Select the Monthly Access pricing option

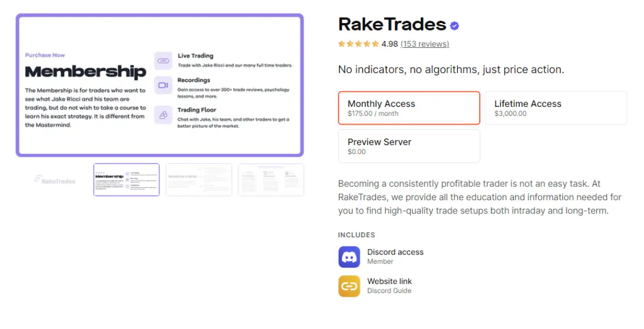409,108
